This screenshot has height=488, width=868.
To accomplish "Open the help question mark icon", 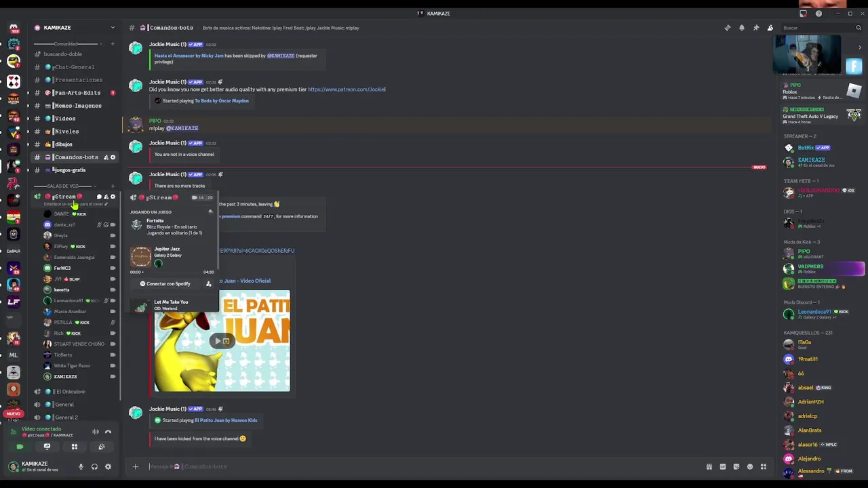I will pos(819,14).
